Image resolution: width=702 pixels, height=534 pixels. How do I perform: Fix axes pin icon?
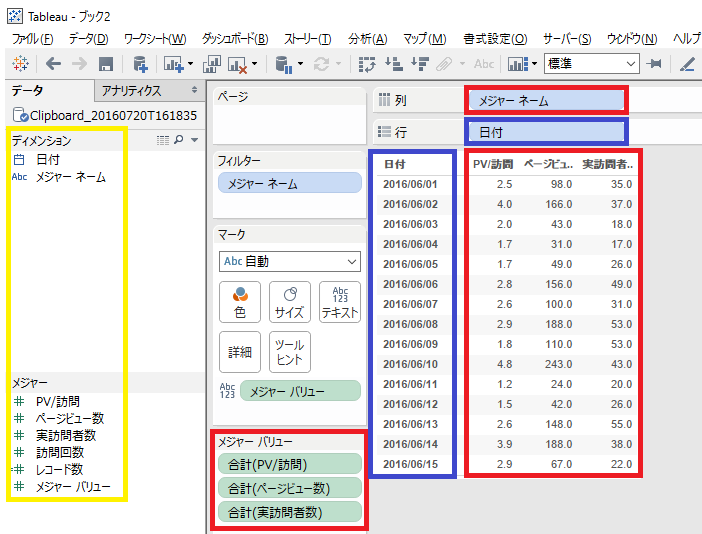655,64
